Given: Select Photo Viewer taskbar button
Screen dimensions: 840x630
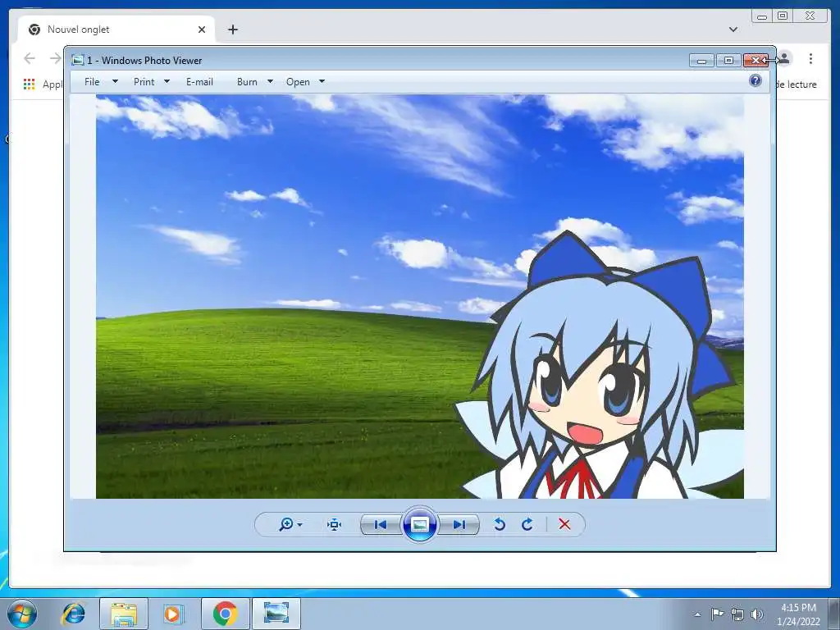Looking at the screenshot, I should (276, 614).
